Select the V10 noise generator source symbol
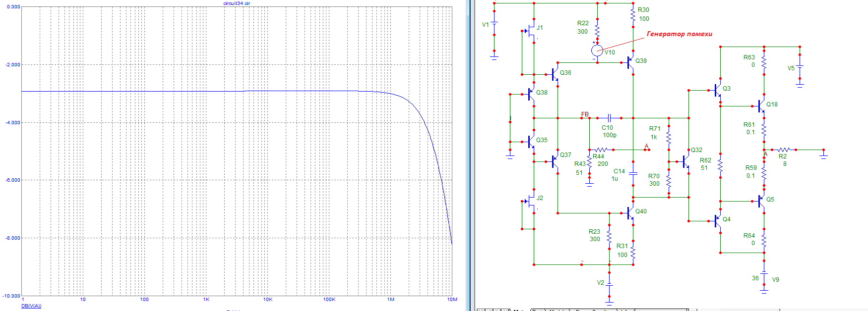The image size is (868, 311). [597, 50]
